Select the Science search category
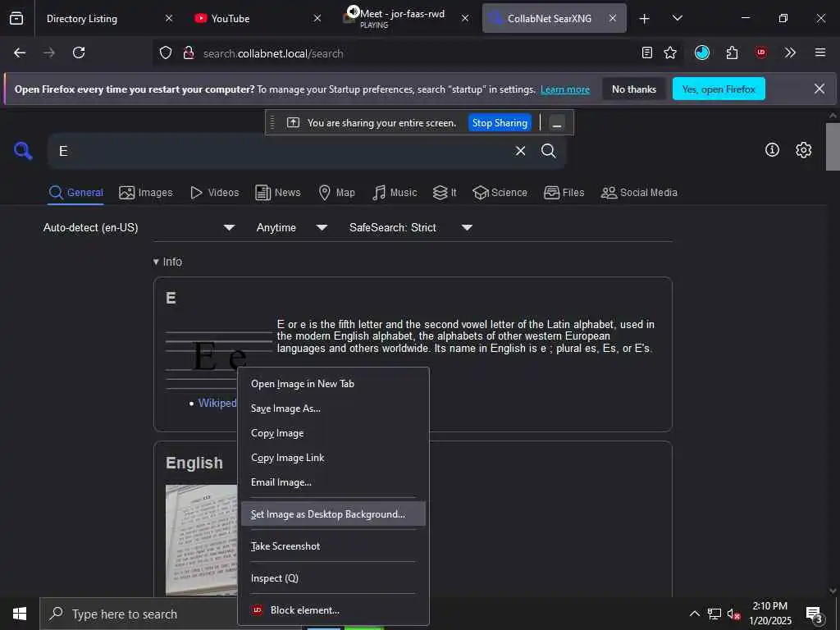The width and height of the screenshot is (840, 630). [x=500, y=193]
